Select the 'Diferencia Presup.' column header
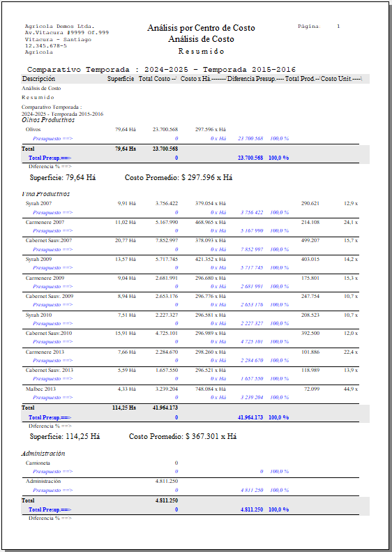The width and height of the screenshot is (392, 552). 251,79
